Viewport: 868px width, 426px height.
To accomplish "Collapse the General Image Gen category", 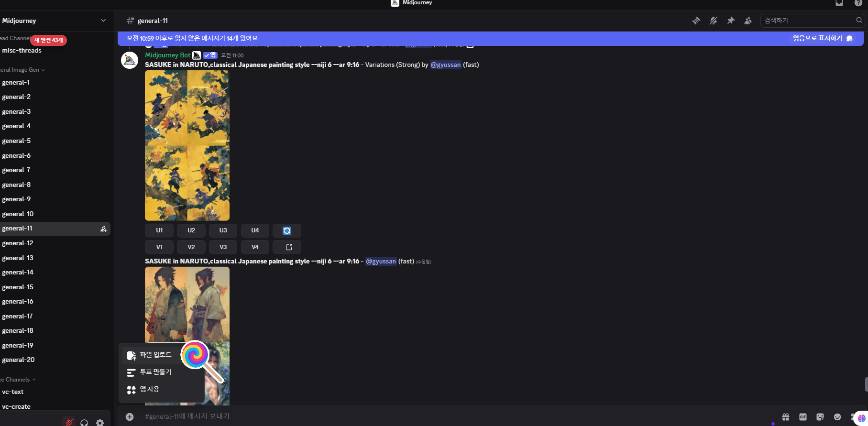I will pos(22,70).
